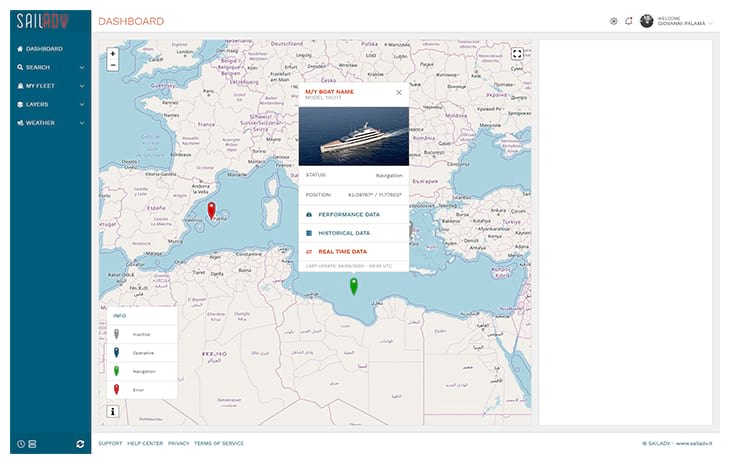
Task: Expand the Weather chevron arrow
Action: point(82,123)
